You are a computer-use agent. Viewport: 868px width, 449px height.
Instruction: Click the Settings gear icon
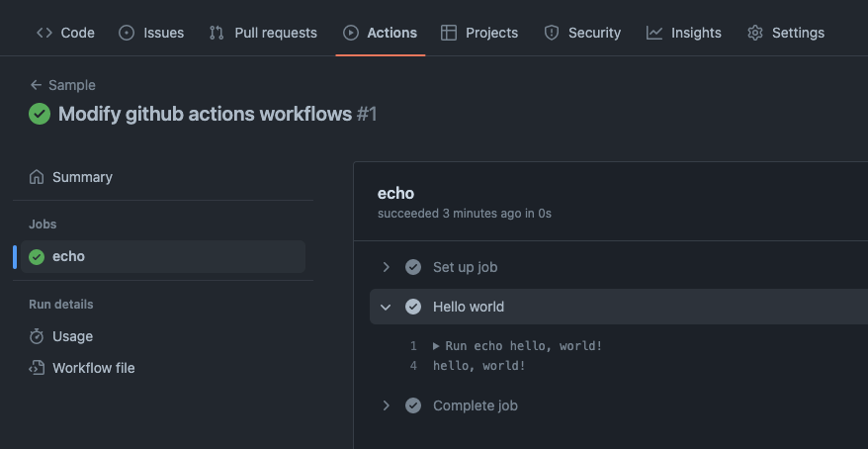pyautogui.click(x=755, y=33)
